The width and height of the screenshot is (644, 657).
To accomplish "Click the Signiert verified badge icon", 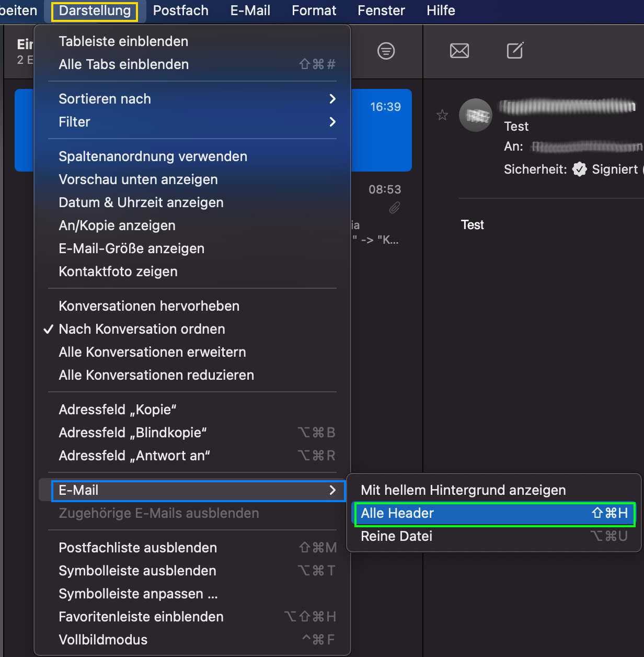I will point(579,169).
